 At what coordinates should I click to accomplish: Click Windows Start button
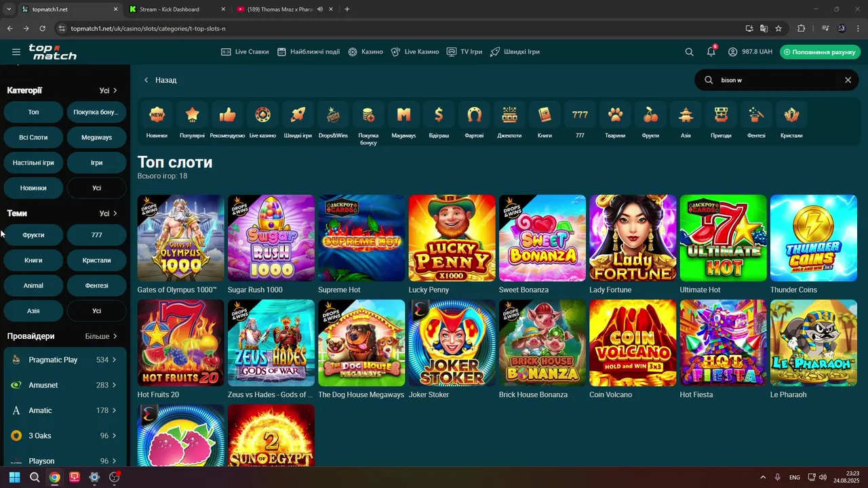(x=14, y=477)
